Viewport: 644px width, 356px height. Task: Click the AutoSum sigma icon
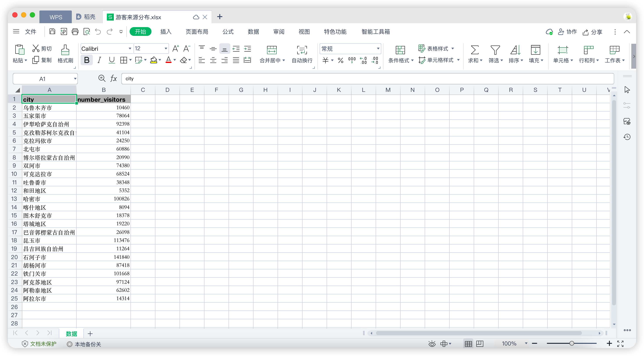tap(475, 50)
